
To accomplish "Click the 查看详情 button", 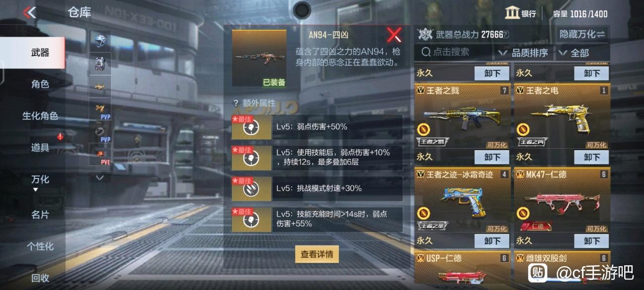I will click(317, 254).
